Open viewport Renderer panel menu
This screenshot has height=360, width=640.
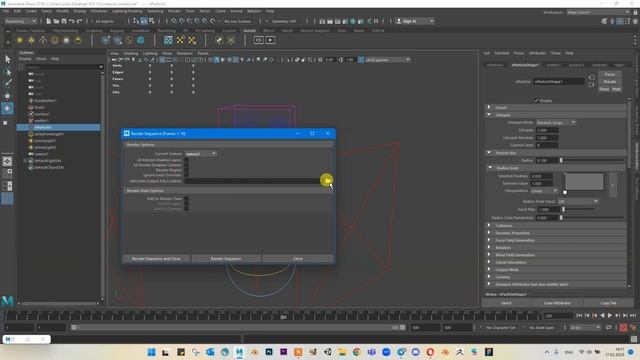click(x=184, y=53)
